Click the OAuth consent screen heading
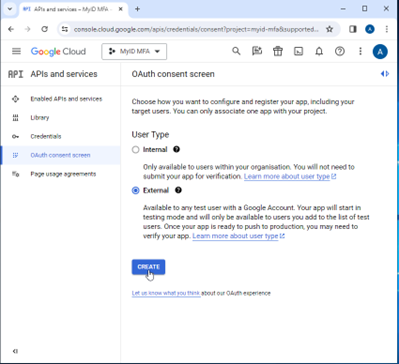 pos(173,74)
